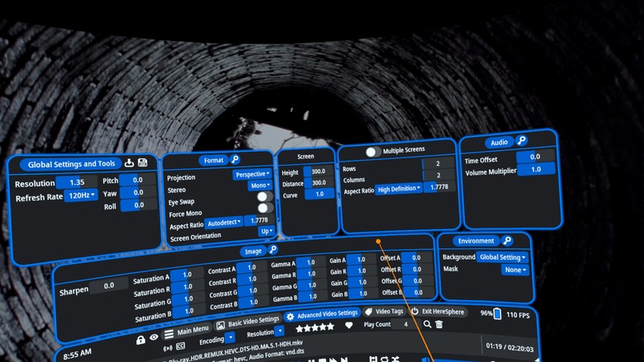Click the broadcast signal icon beside CC

tap(168, 349)
